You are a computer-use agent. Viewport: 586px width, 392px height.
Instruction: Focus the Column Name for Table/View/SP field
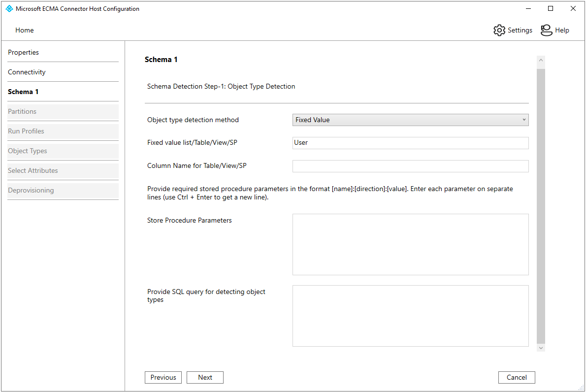coord(410,166)
